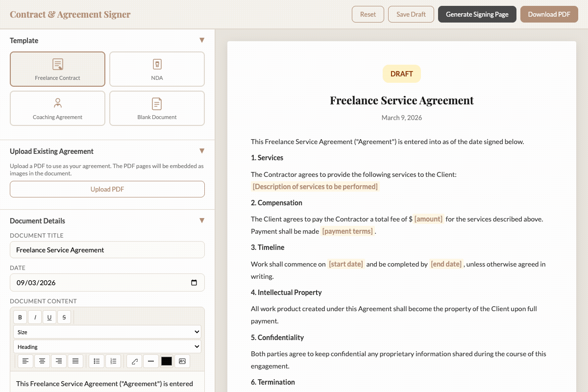Insert a hyperlink
This screenshot has width=588, height=392.
click(x=135, y=361)
